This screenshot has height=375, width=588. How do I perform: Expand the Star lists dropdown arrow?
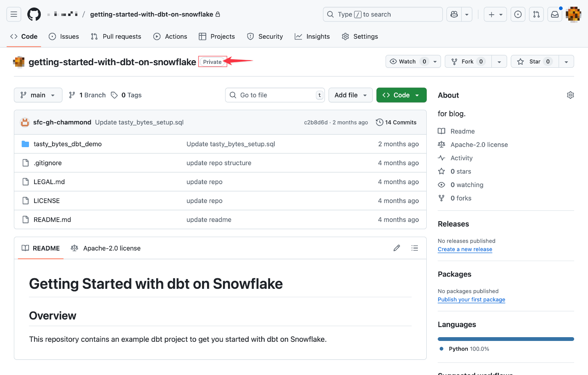(566, 61)
